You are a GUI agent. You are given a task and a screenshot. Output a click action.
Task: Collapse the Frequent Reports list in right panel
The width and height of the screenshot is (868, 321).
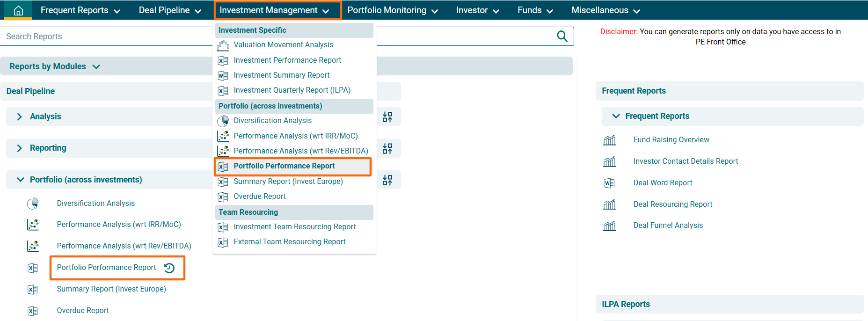(616, 116)
